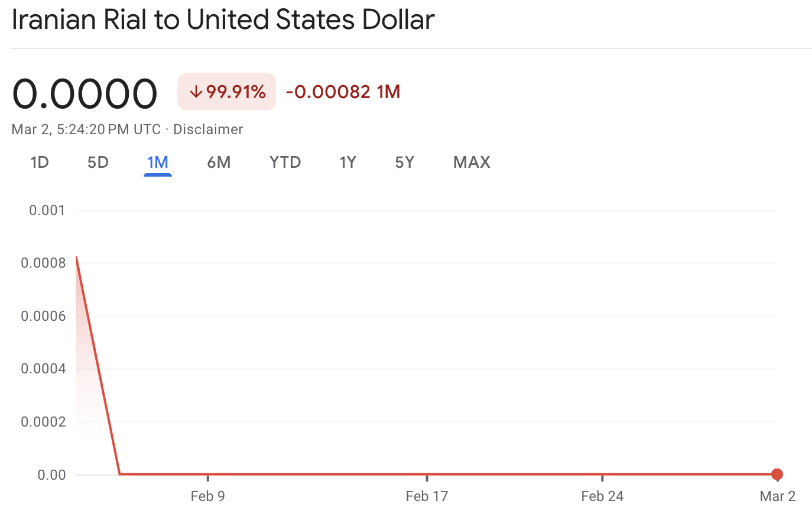
Task: Click the Iranian Rial to US Dollar title
Action: pos(222,19)
